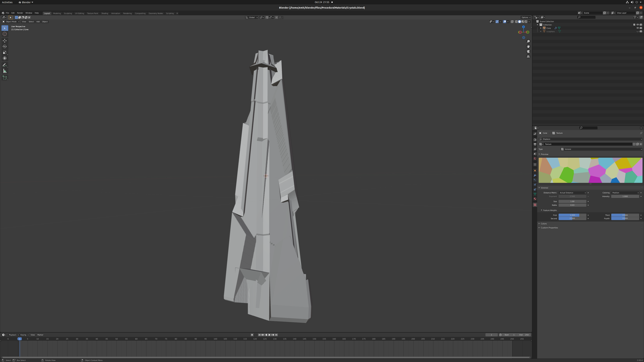The width and height of the screenshot is (644, 362).
Task: Open the World properties globe icon
Action: coord(535,159)
